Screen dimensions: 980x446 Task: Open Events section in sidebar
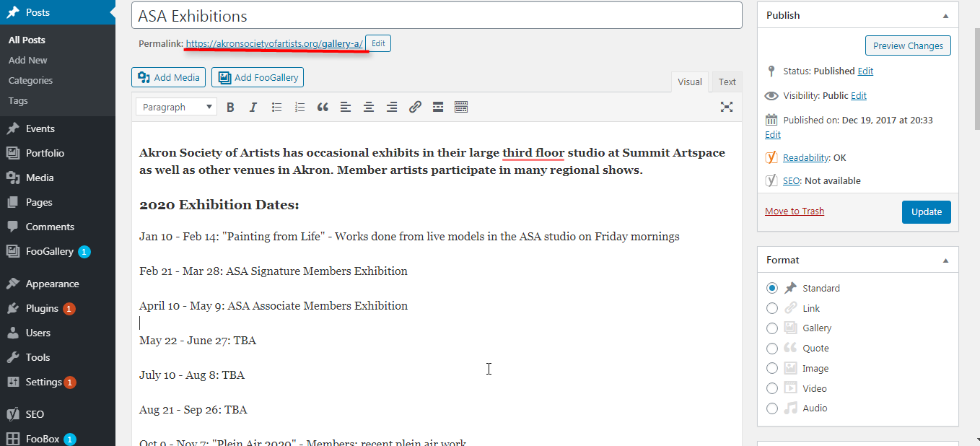click(x=58, y=128)
